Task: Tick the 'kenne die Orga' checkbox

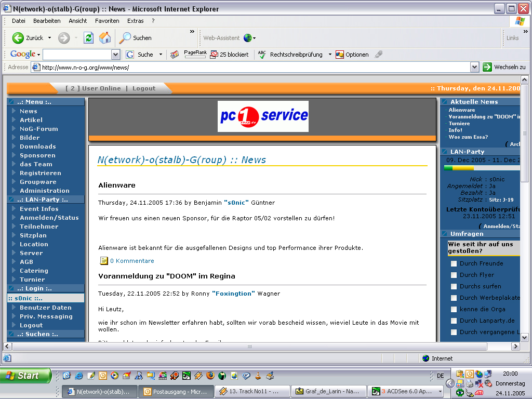Action: point(454,310)
